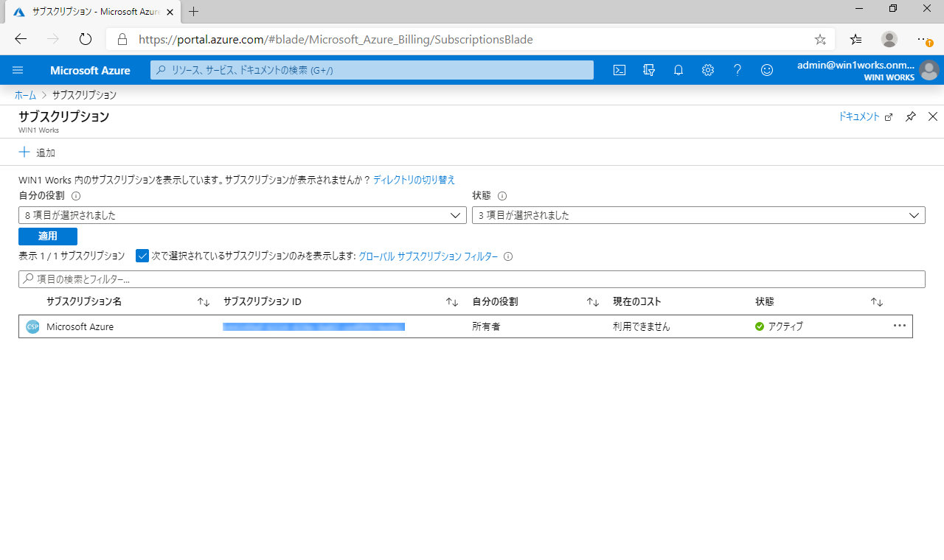
Task: Click the 所有者 role cell
Action: [x=486, y=326]
